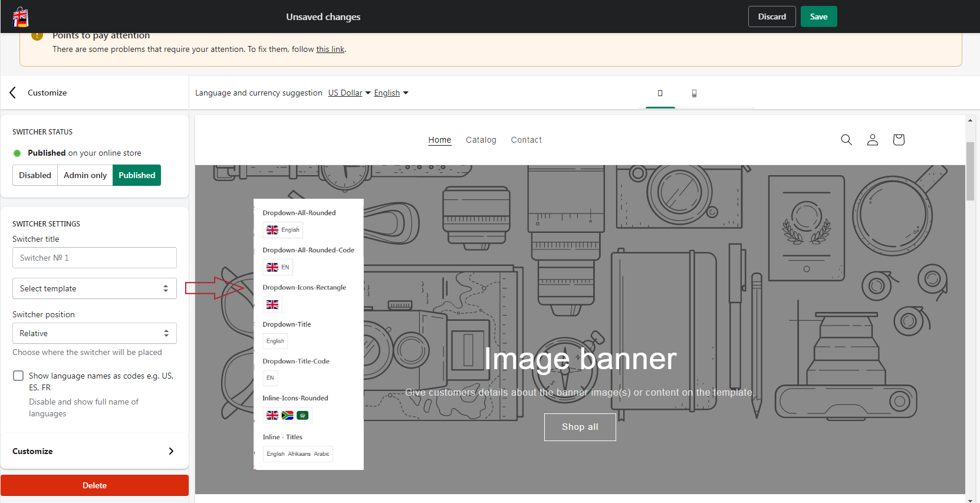Image resolution: width=980 pixels, height=503 pixels.
Task: Delete the switcher
Action: coord(94,485)
